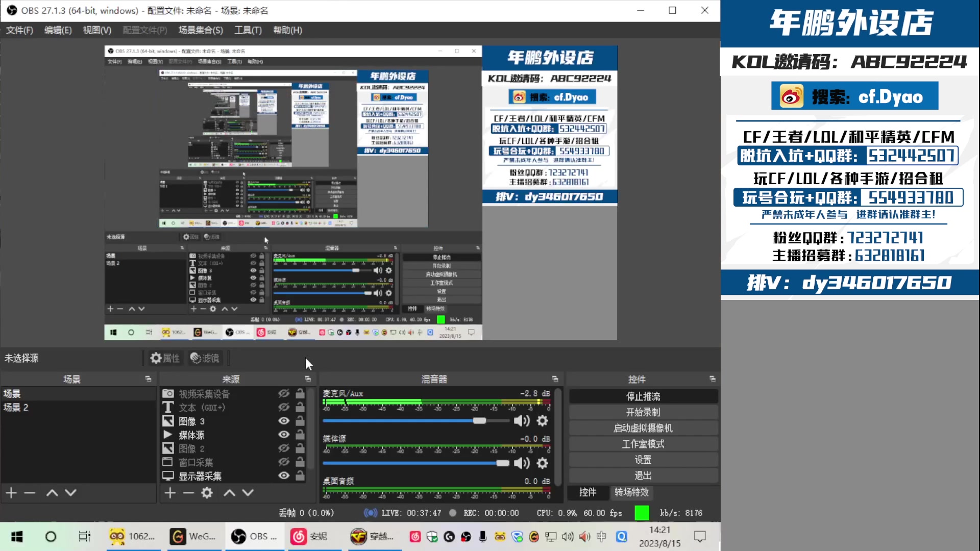Toggle the lock on 显示器采集 source
980x551 pixels.
pyautogui.click(x=300, y=475)
